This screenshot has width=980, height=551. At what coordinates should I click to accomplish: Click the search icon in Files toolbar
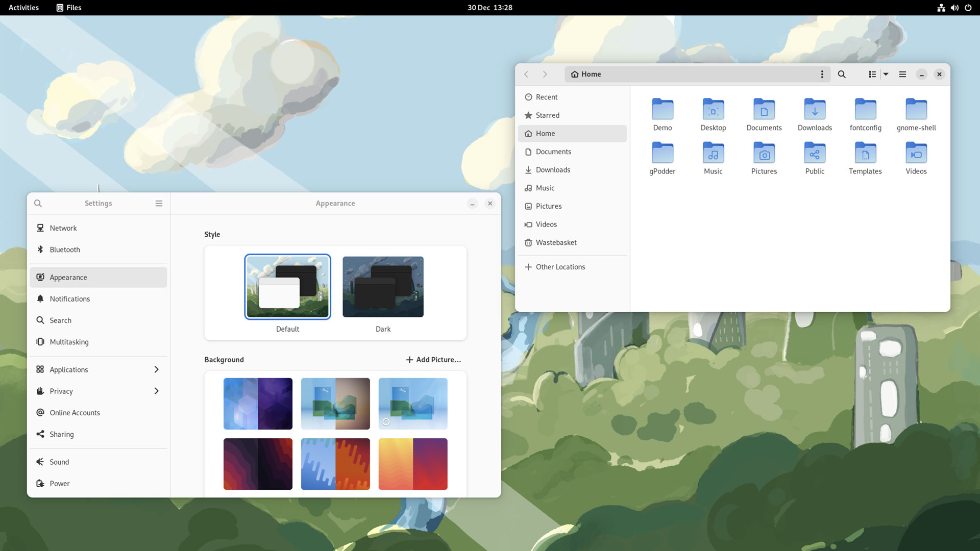pos(842,74)
